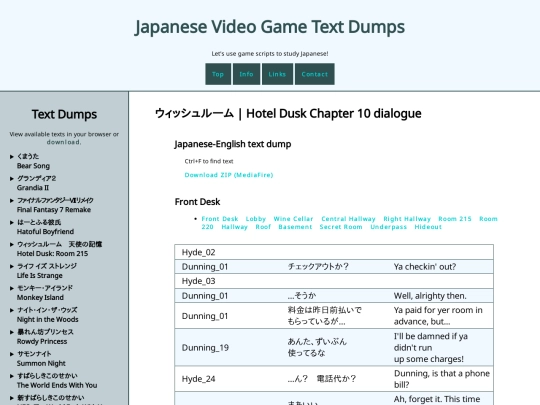The image size is (540, 405).
Task: Select the Life Is Strange sidebar entry
Action: (47, 271)
